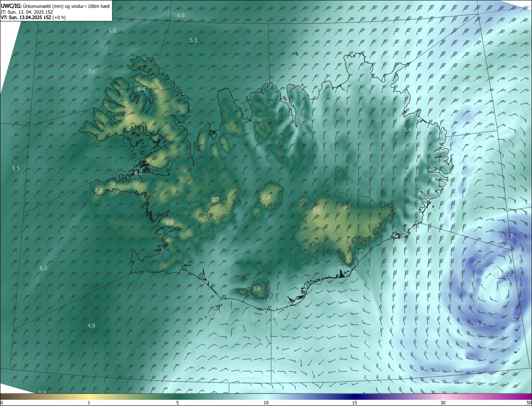Click the 4.9 value in the southwest ocean

[91, 325]
